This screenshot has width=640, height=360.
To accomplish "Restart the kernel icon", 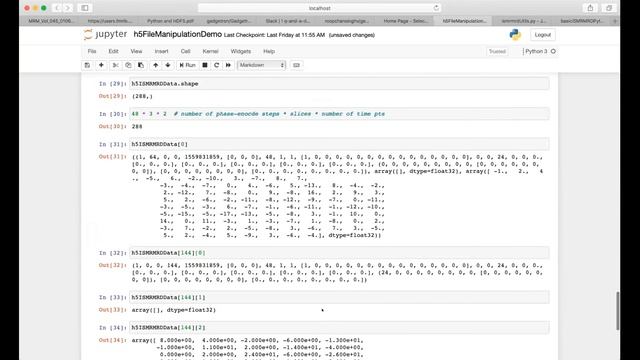I will pyautogui.click(x=216, y=65).
